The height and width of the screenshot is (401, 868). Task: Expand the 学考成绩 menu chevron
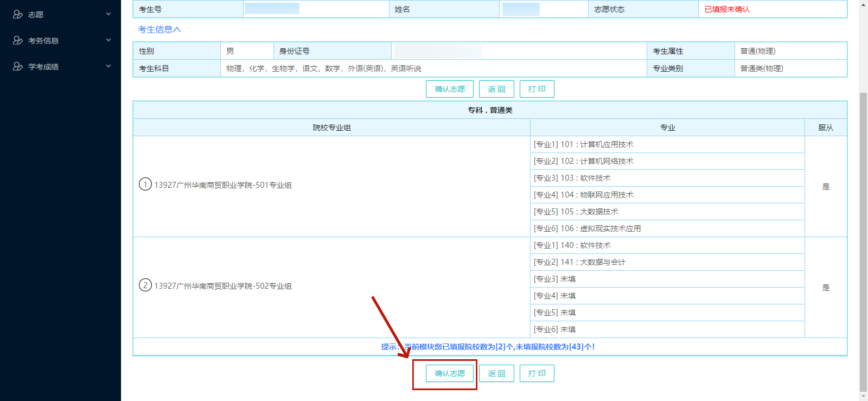tap(108, 66)
